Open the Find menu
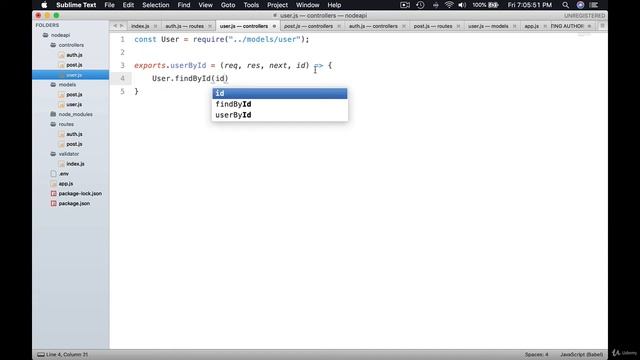The width and height of the screenshot is (640, 360). point(184,5)
